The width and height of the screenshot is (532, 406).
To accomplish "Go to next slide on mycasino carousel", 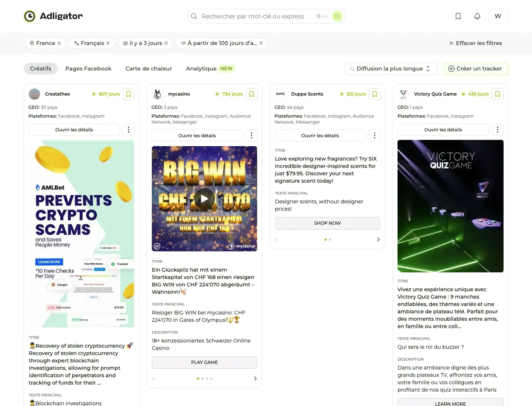I will [x=255, y=379].
